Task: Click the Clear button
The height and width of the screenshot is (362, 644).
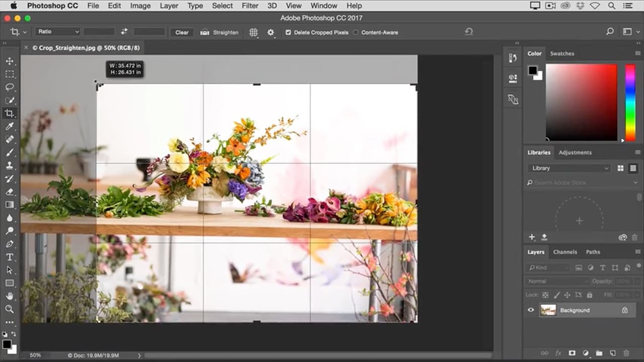Action: pos(182,32)
